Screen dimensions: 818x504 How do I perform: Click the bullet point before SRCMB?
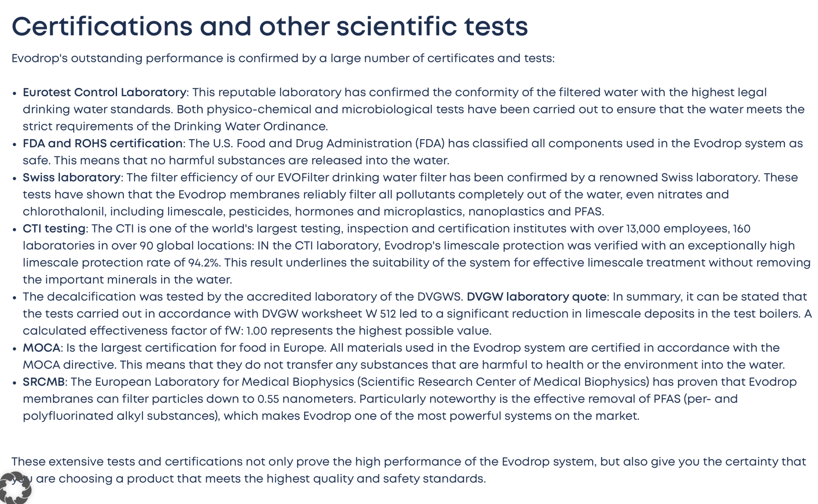coord(14,383)
